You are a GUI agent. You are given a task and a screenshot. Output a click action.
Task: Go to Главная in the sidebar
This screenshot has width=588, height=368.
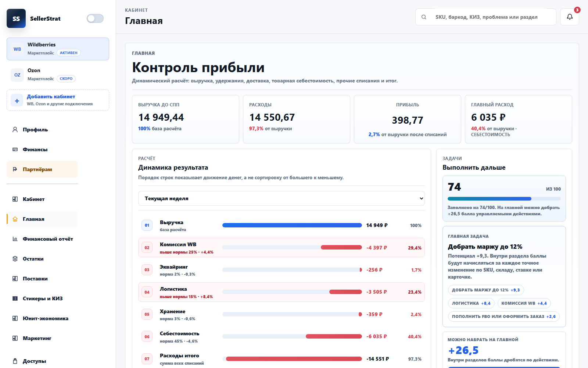pos(42,219)
